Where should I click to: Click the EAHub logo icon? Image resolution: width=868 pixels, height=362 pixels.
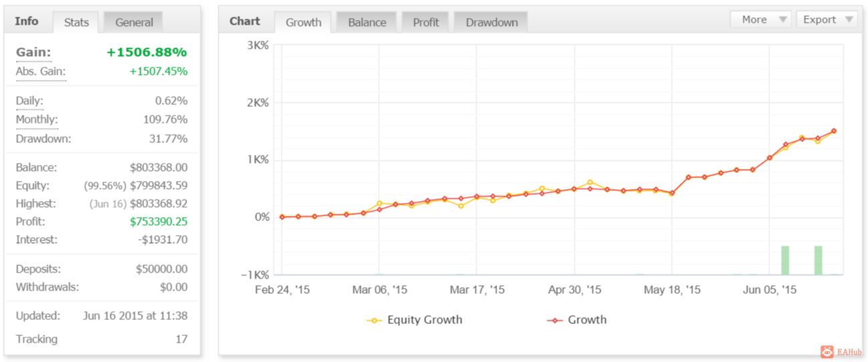pyautogui.click(x=827, y=352)
